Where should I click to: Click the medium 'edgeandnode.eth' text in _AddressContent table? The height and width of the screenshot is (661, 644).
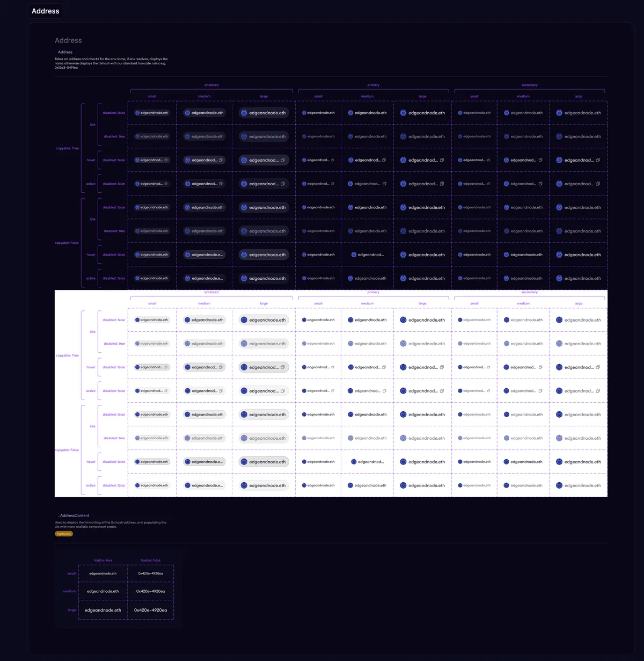(x=103, y=591)
